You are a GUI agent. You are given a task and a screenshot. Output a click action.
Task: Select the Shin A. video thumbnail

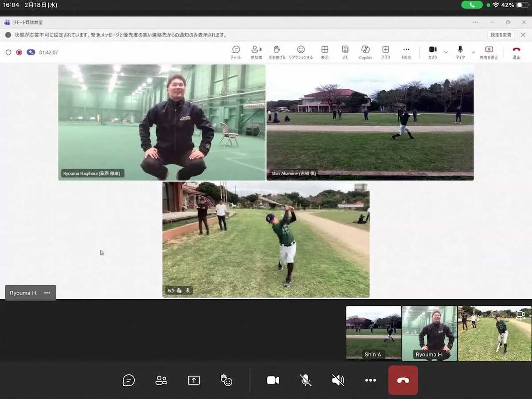tap(373, 333)
